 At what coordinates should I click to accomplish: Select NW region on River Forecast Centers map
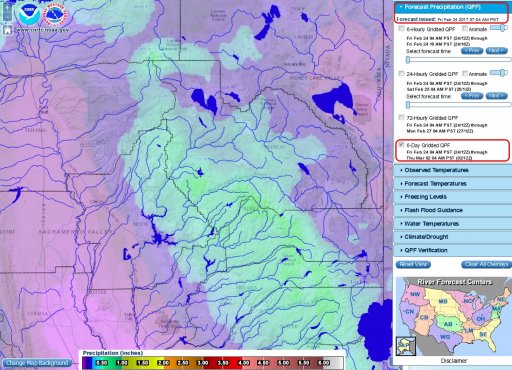(x=415, y=294)
